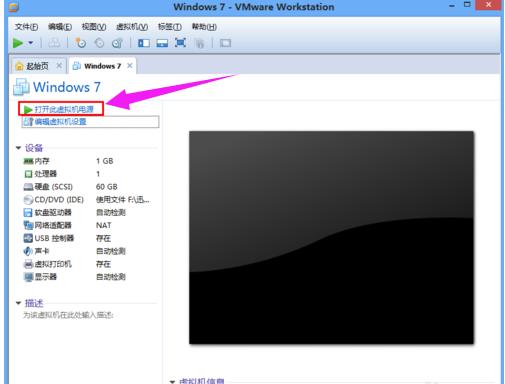Open the 文件(F) menu
Viewport: 505px width, 384px height.
pos(26,27)
